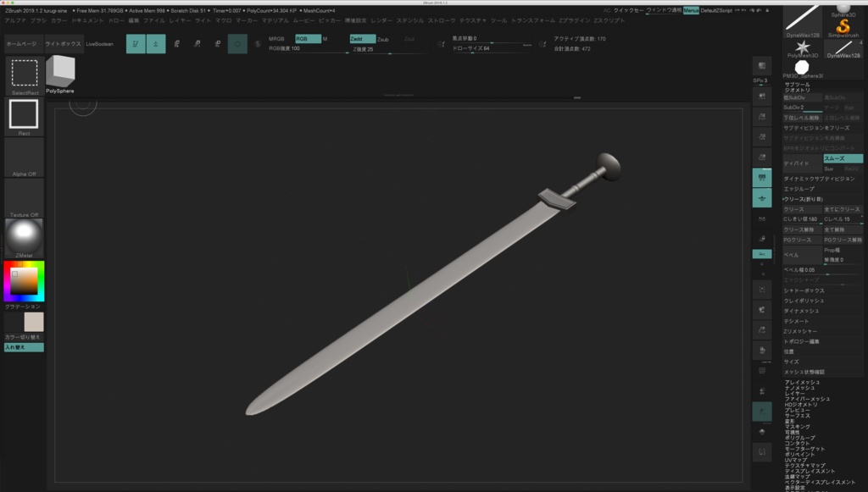Open the ファイル menu

pos(154,20)
